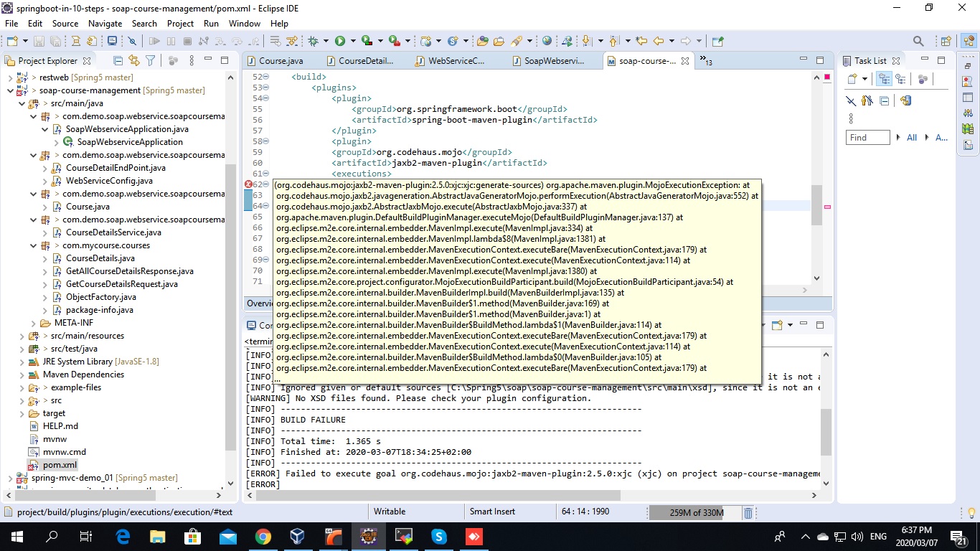Click the green Run button in toolbar
Viewport: 980px width, 551px height.
[x=340, y=42]
